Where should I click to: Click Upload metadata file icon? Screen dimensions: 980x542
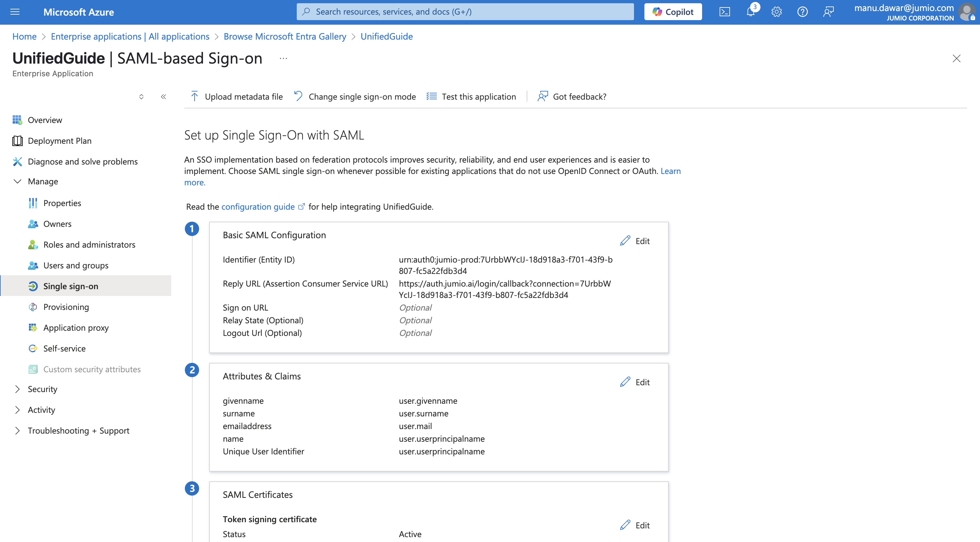[x=194, y=96]
